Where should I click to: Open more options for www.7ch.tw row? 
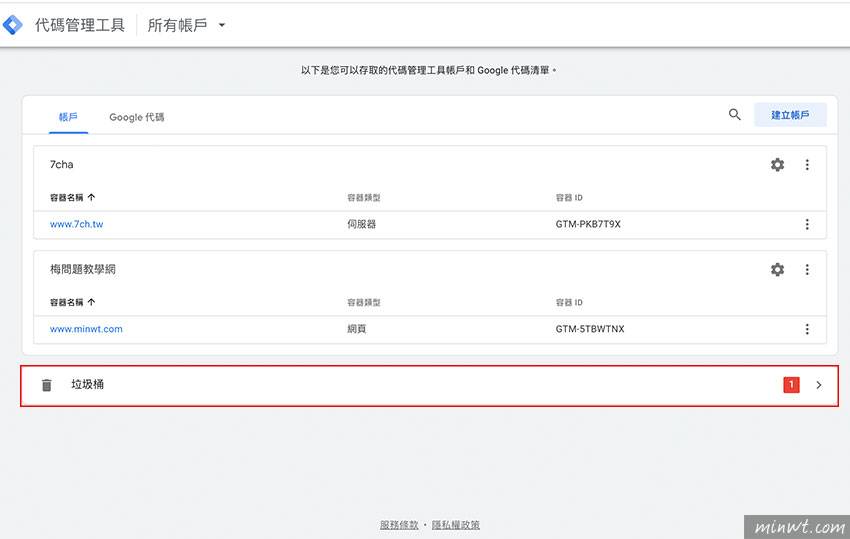807,224
